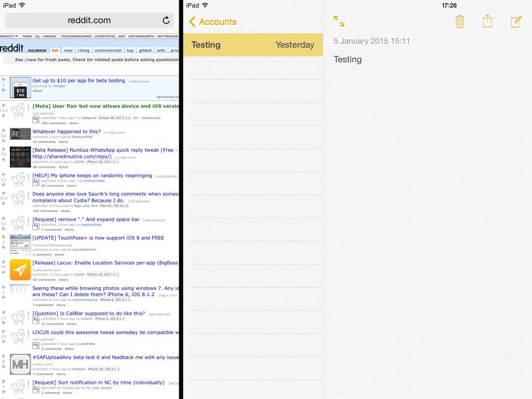Screen dimensions: 532x399
Task: Go to ALL in reddit top bar
Action: pyautogui.click(x=37, y=36)
